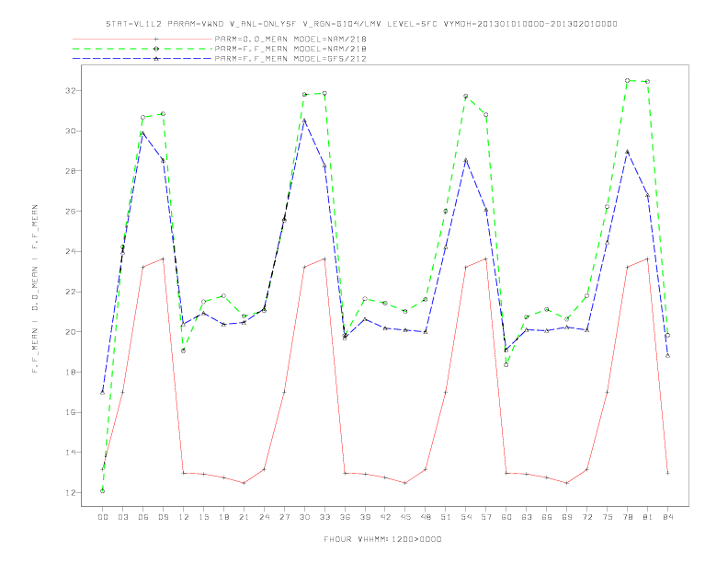
Task: Click x-axis forecast hour label 51
Action: (446, 517)
